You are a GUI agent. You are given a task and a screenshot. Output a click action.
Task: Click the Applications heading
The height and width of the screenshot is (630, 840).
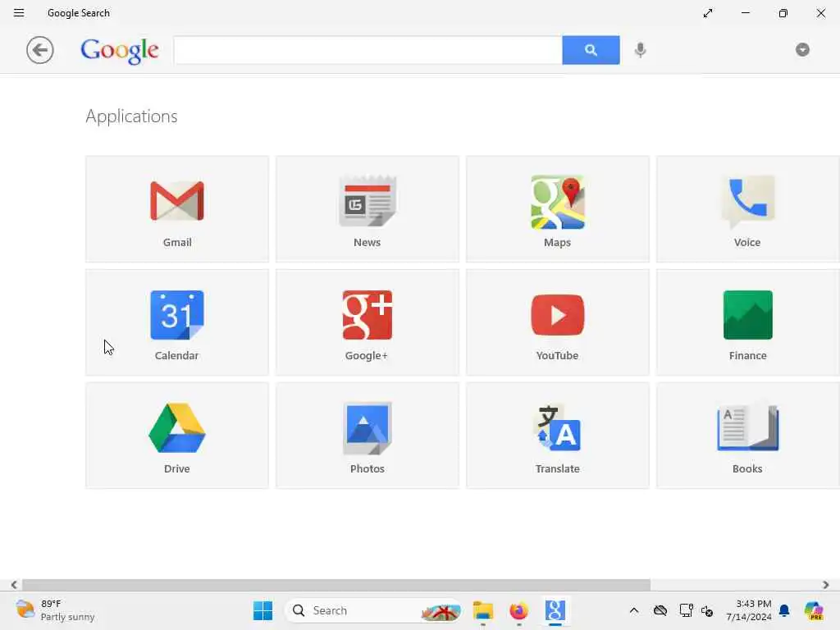(131, 116)
